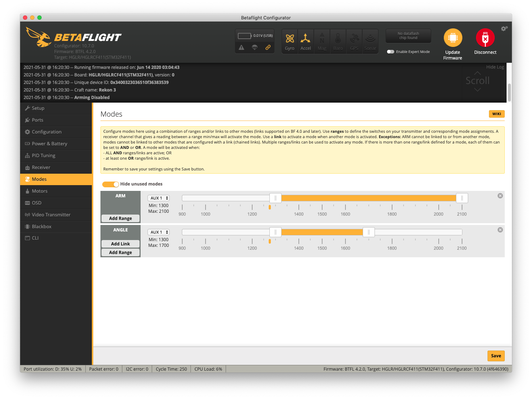Screen dimensions: 532x399
Task: Remove the ARM range with X icon
Action: [500, 196]
